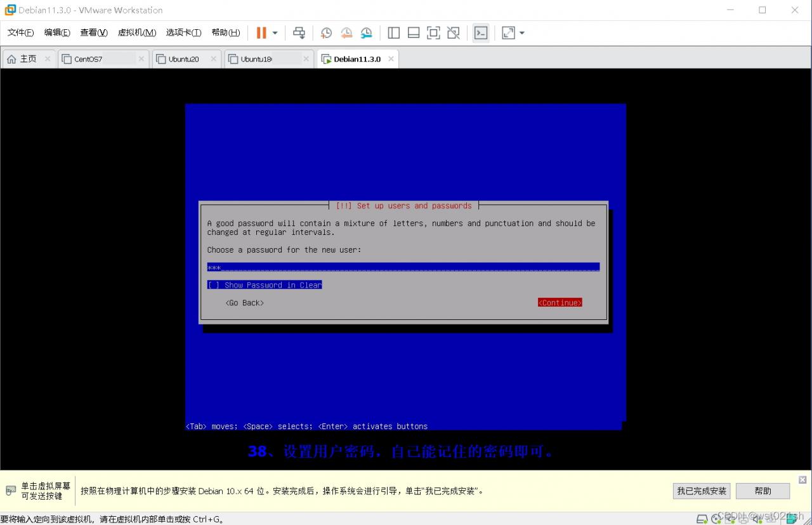Maximize the VMware Workstation window
Image resolution: width=812 pixels, height=525 pixels.
tap(763, 10)
